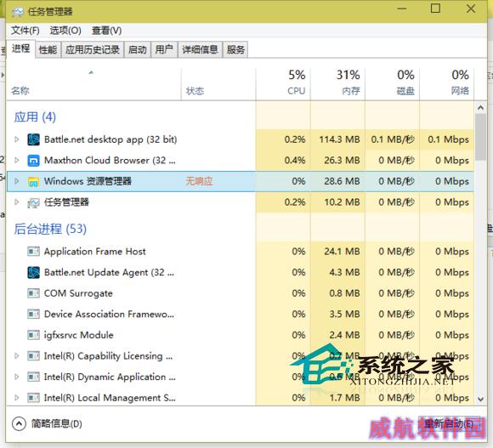Click the 28.6 MB memory value
The width and height of the screenshot is (493, 448).
342,181
